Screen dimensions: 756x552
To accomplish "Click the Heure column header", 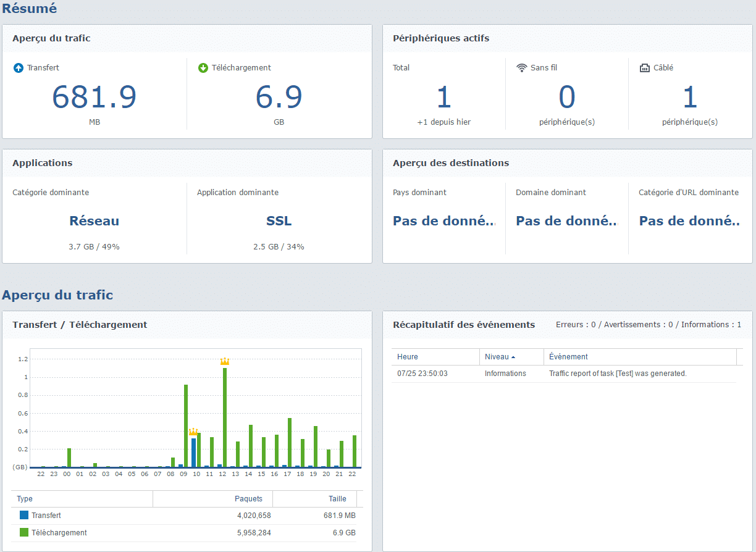I will 435,356.
